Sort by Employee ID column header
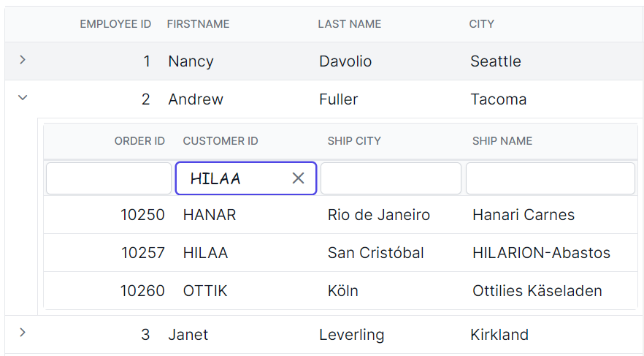This screenshot has width=644, height=356. (x=115, y=24)
